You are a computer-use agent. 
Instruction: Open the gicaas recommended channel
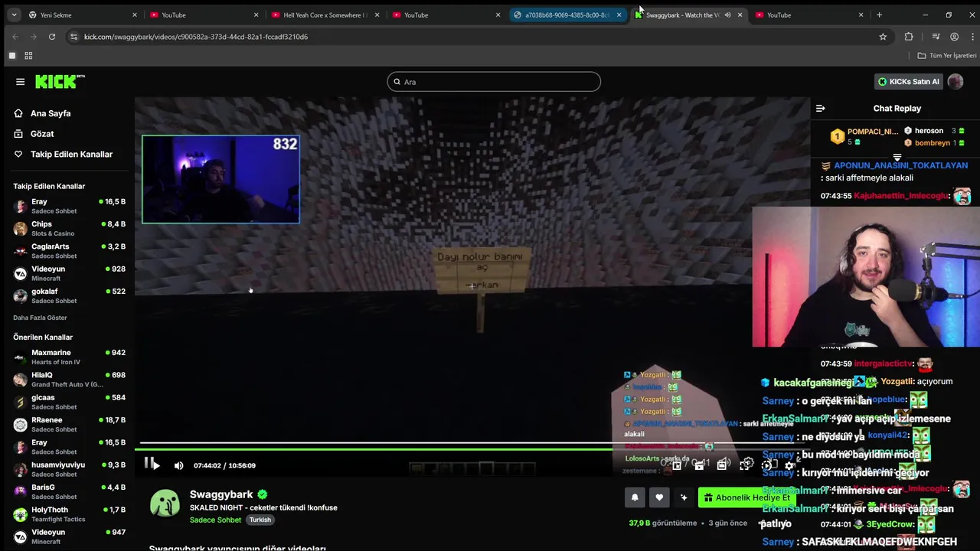click(x=69, y=402)
